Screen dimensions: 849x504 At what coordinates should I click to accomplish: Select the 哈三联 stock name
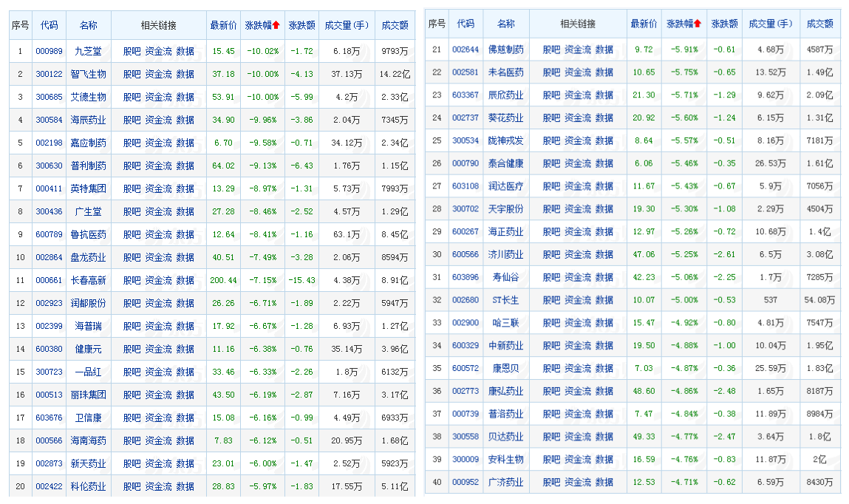tap(506, 323)
